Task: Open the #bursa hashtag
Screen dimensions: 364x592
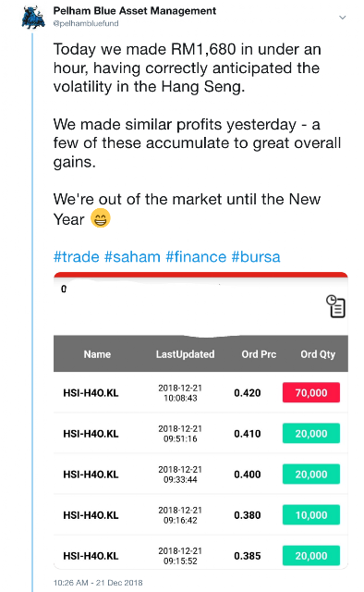Action: click(x=256, y=257)
